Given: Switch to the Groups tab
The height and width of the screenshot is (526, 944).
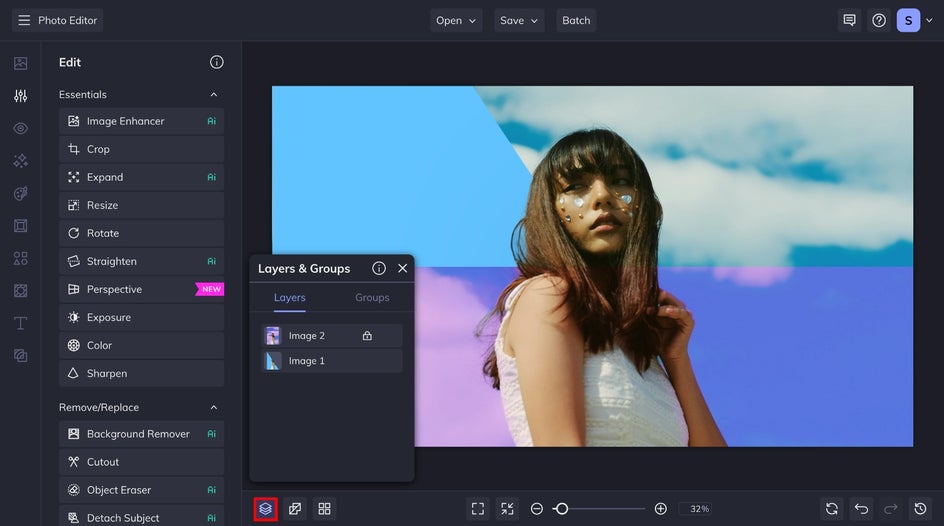Looking at the screenshot, I should click(372, 297).
